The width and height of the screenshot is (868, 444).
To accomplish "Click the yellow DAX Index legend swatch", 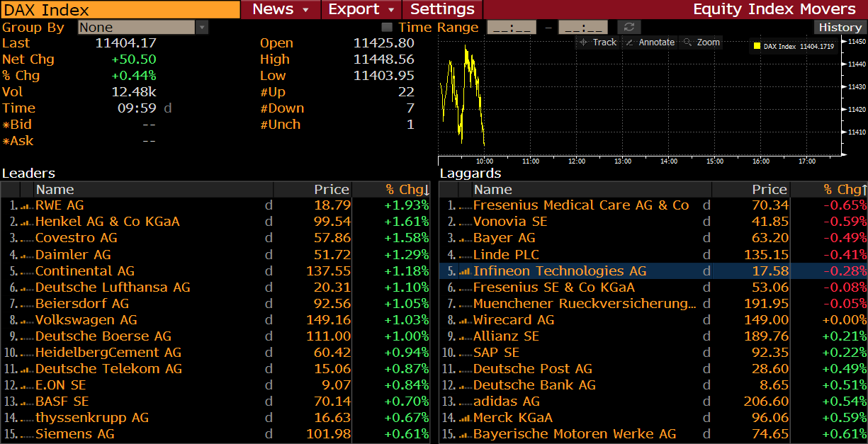I will pos(756,46).
